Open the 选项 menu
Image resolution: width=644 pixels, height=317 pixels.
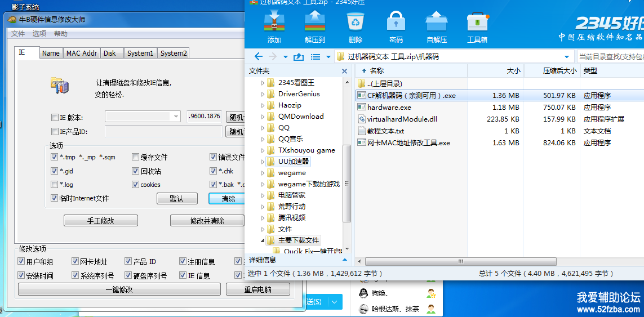pyautogui.click(x=39, y=34)
